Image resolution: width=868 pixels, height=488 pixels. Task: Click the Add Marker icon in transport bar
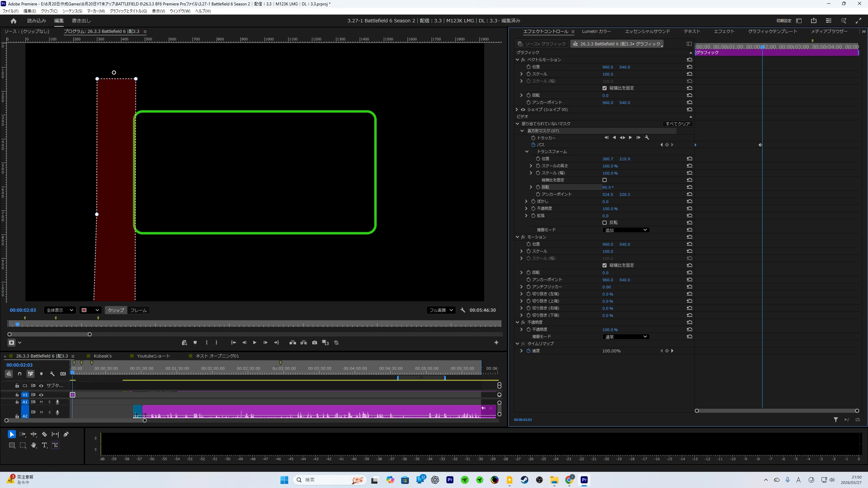195,343
